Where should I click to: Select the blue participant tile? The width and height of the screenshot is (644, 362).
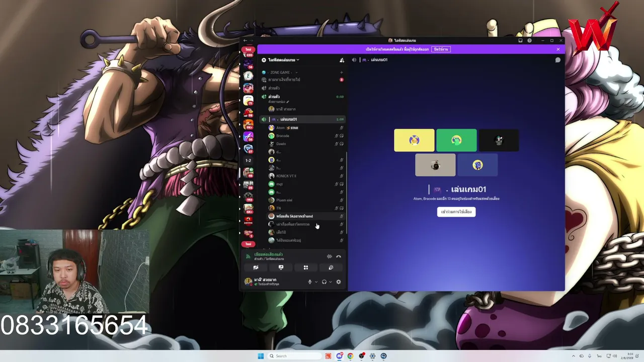pyautogui.click(x=477, y=165)
